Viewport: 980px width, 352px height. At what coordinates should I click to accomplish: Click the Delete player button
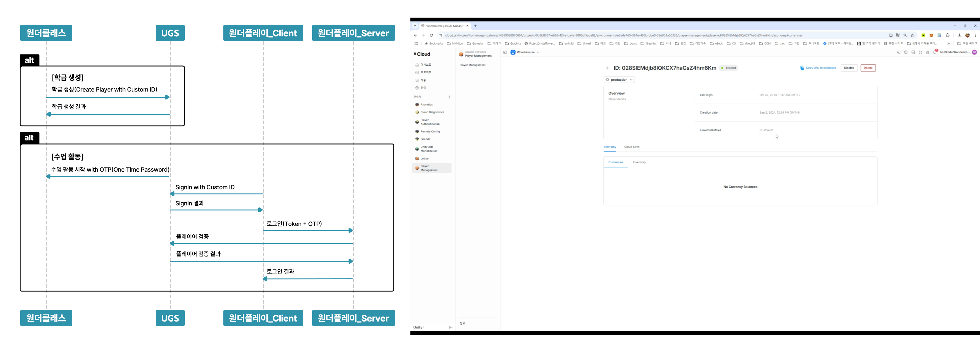click(868, 68)
